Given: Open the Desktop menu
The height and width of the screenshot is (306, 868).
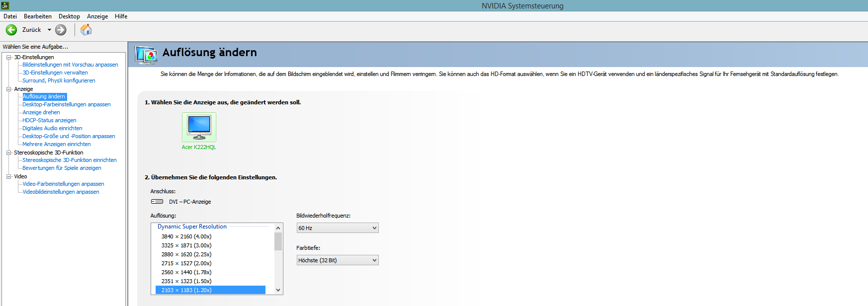Looking at the screenshot, I should [x=69, y=16].
